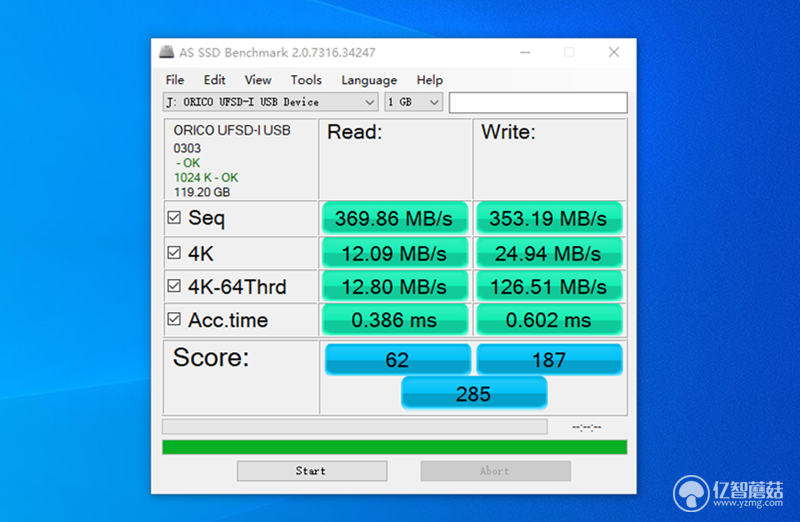Image resolution: width=800 pixels, height=522 pixels.
Task: Click the 4K-64Thrd read result 12.80 MB/s
Action: 394,287
